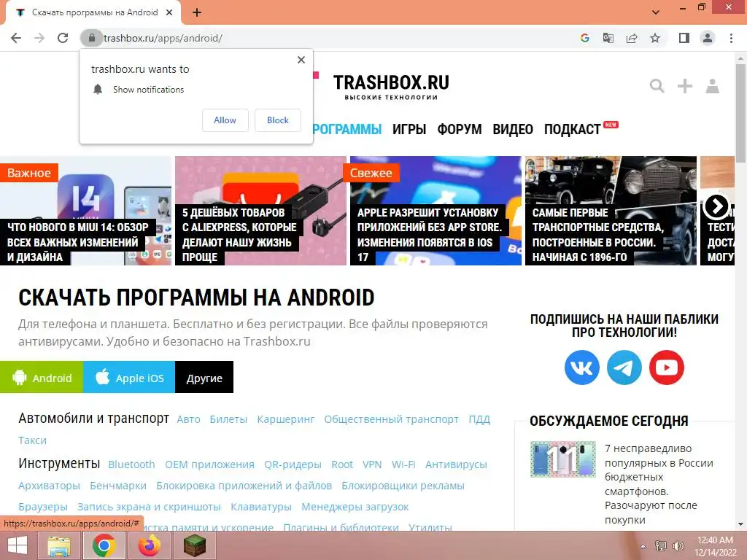
Task: Open site info via the lock icon
Action: [x=91, y=38]
